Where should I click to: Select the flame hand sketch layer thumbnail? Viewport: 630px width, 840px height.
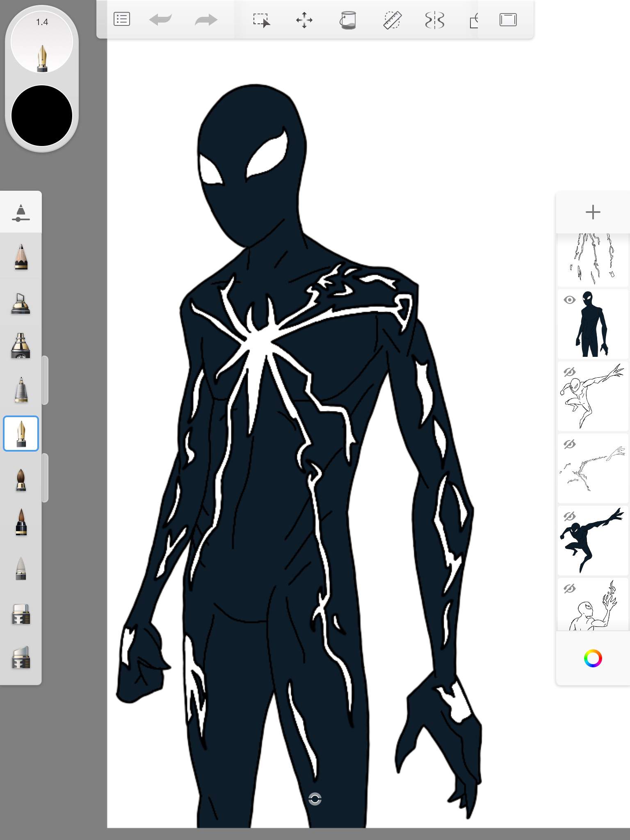pos(593,605)
